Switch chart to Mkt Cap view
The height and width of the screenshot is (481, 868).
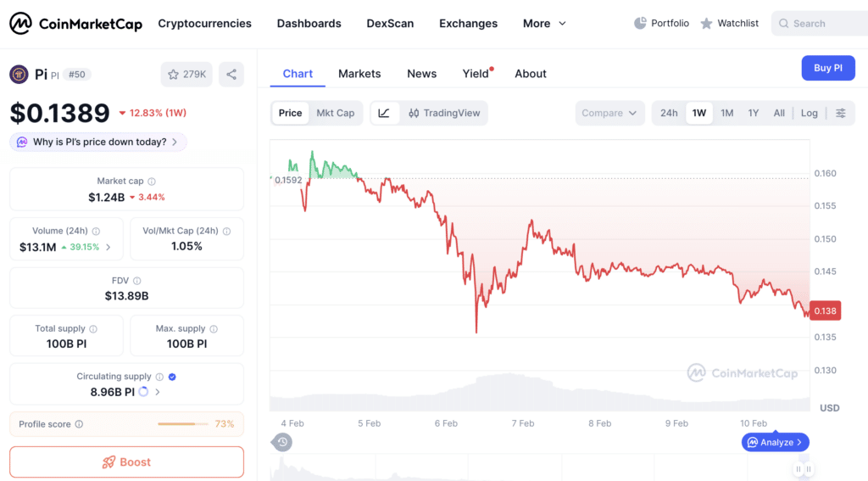(x=336, y=113)
